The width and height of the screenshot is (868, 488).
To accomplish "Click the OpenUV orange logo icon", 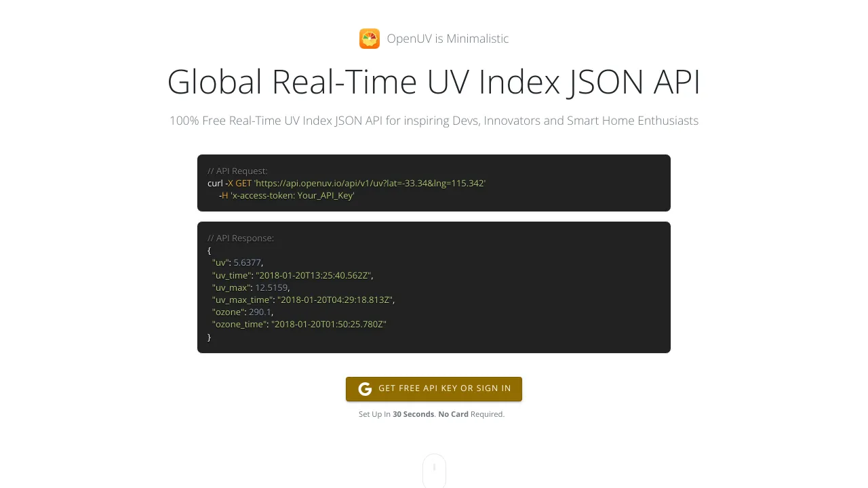I will pos(370,39).
